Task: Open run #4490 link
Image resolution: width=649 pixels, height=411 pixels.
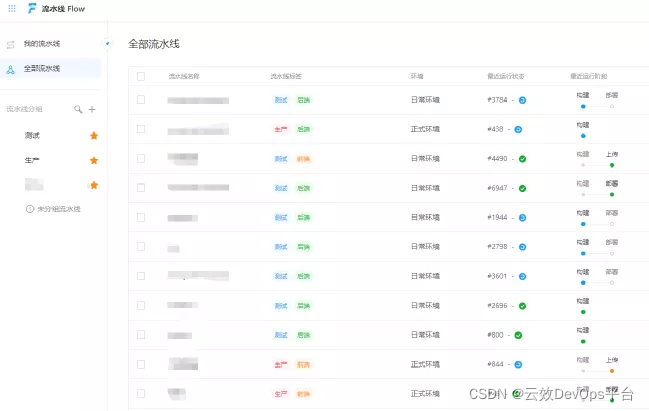Action: click(497, 159)
